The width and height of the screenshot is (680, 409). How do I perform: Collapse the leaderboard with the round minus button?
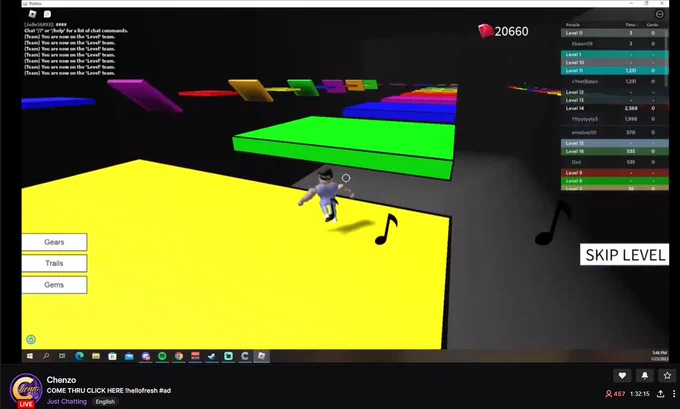point(660,14)
